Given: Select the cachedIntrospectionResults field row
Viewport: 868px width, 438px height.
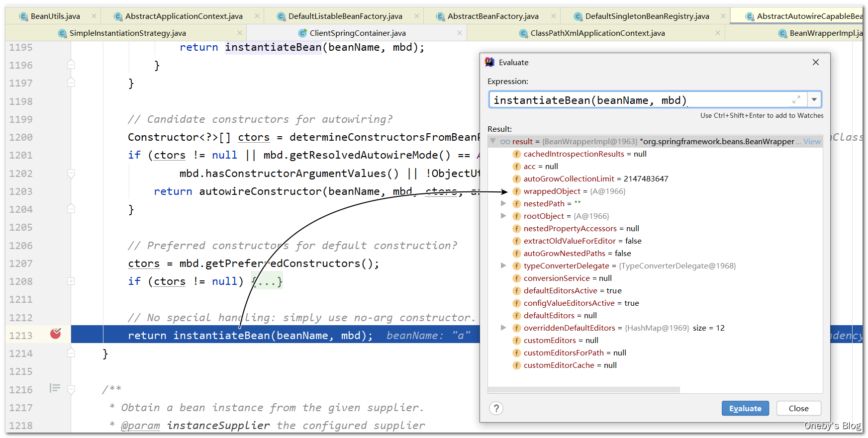Looking at the screenshot, I should coord(655,154).
